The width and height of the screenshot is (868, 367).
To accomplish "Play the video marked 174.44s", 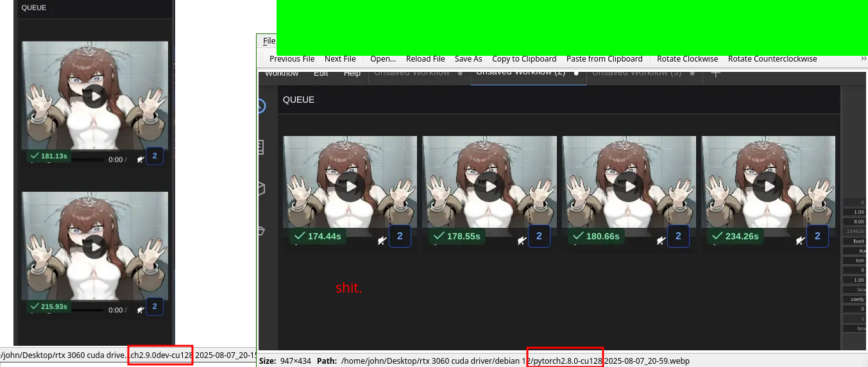I will (x=350, y=186).
